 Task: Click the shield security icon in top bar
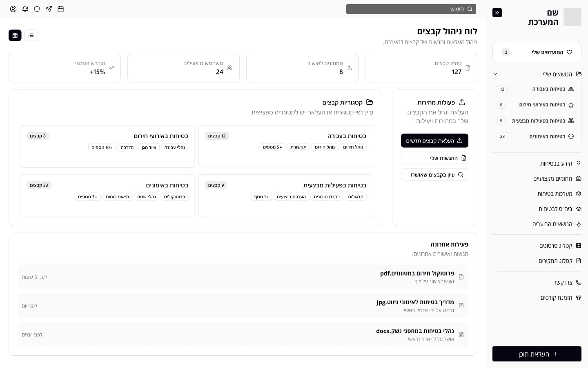(x=37, y=9)
